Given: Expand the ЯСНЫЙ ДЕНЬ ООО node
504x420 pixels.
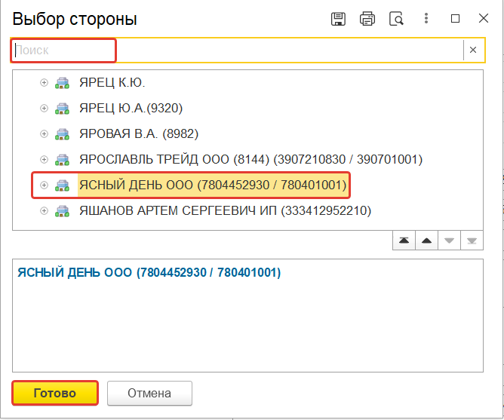Looking at the screenshot, I should point(44,185).
